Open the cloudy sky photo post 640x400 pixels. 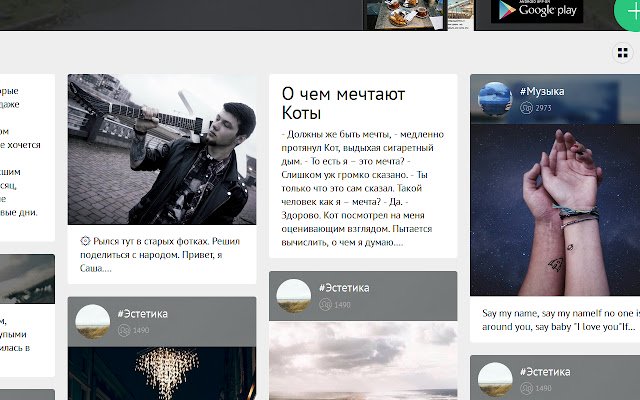tap(363, 361)
